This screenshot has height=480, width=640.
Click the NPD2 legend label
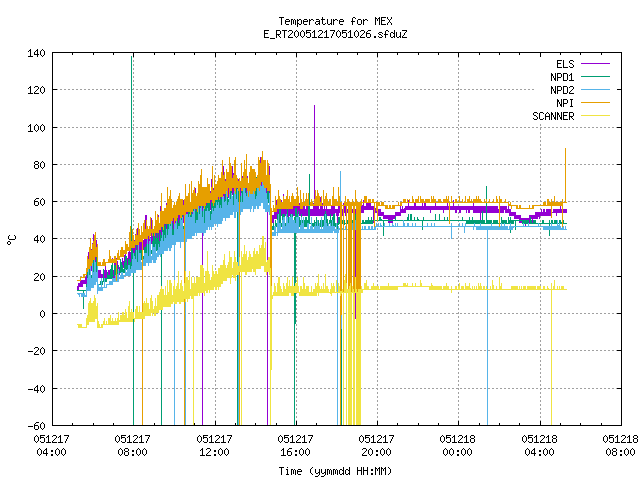coord(562,90)
